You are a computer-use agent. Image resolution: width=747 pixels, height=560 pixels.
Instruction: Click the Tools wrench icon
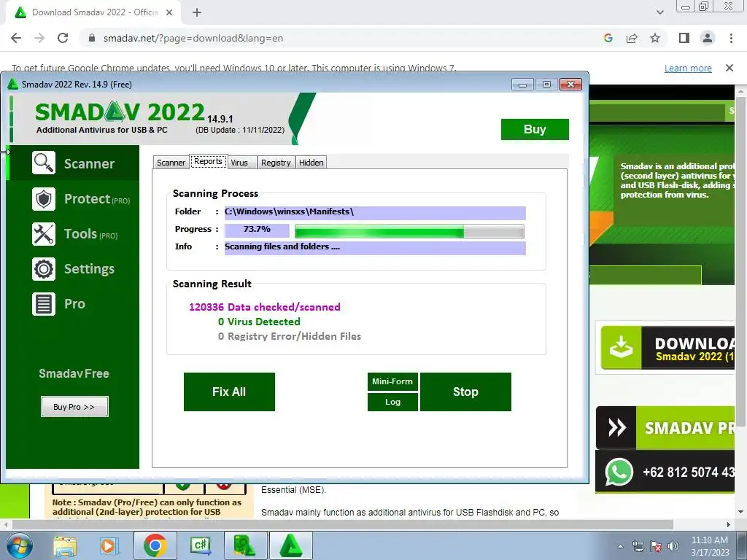coord(44,234)
